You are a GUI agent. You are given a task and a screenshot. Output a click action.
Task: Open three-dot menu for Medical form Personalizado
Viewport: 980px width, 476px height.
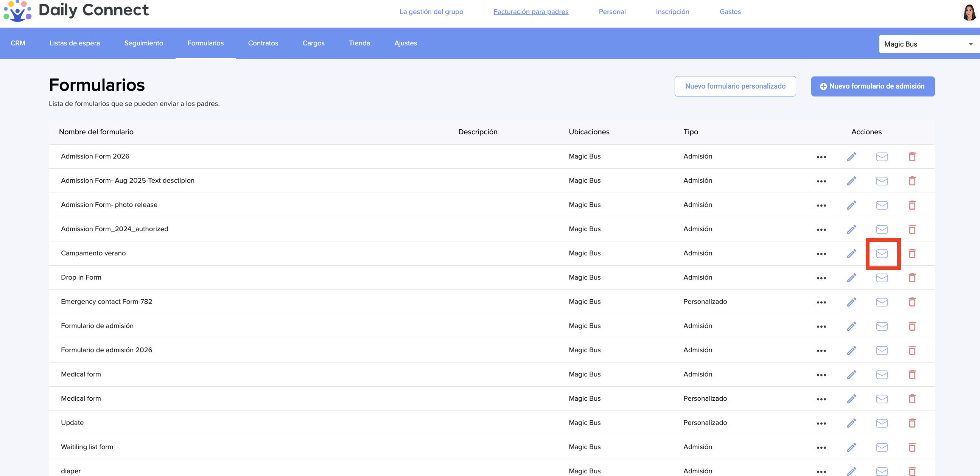pos(821,399)
